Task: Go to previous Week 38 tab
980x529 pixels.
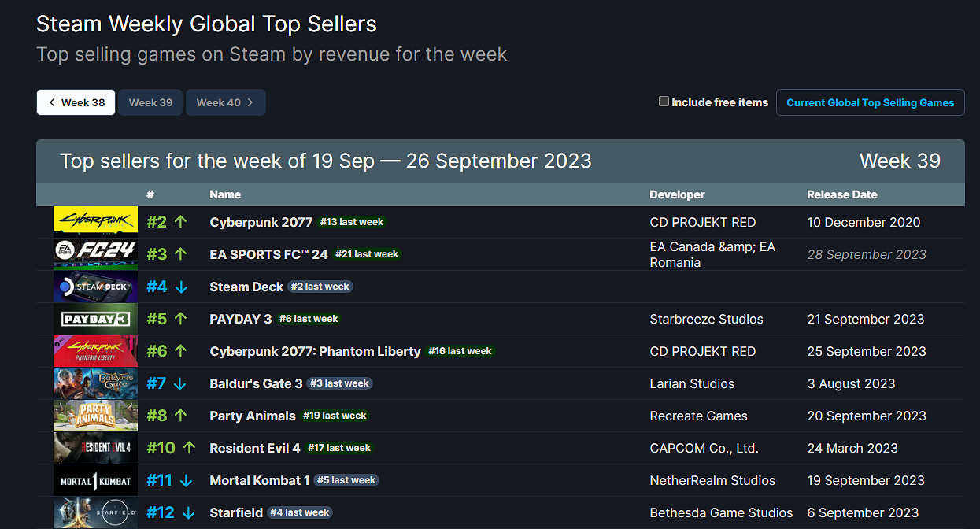Action: 76,102
